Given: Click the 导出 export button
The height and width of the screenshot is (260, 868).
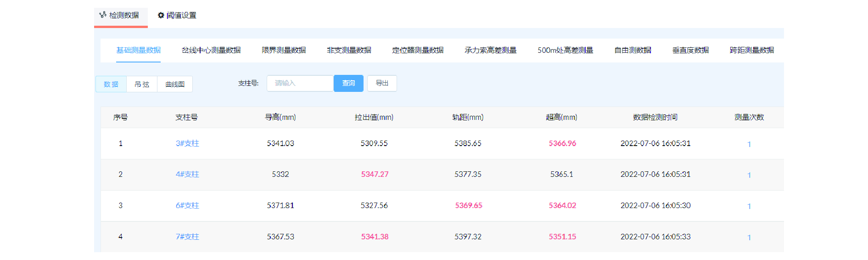Looking at the screenshot, I should coord(382,83).
